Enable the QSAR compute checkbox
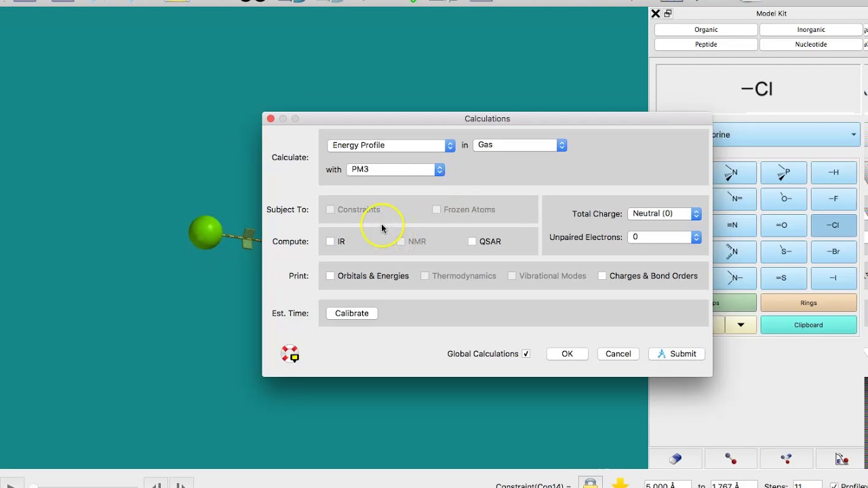Viewport: 868px width, 488px height. (472, 241)
